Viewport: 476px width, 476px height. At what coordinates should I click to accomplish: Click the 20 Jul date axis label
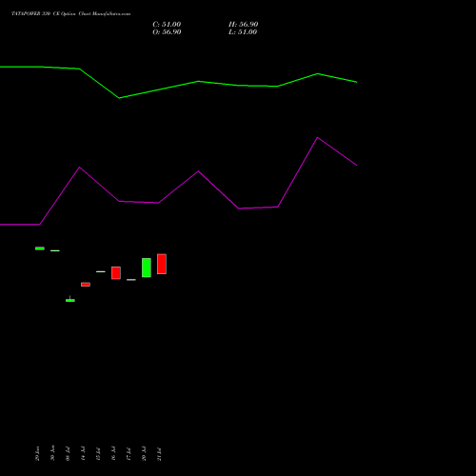point(144,454)
